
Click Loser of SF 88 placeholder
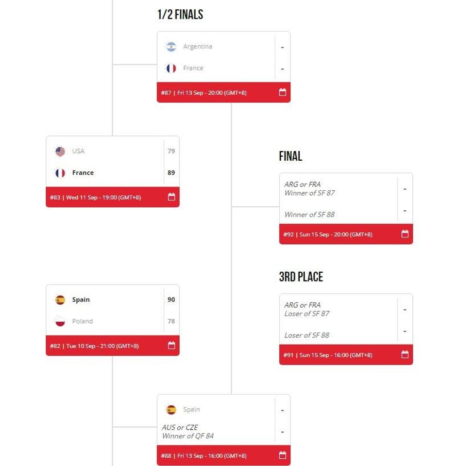pos(306,335)
